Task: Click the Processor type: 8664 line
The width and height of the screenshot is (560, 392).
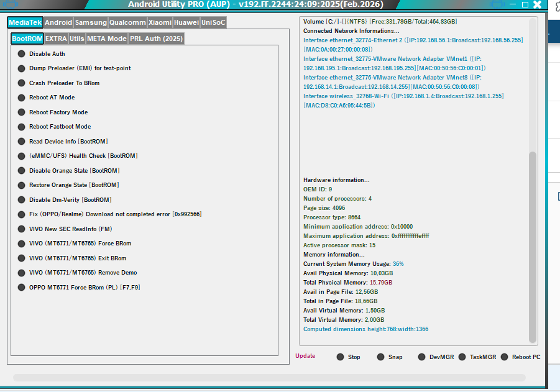Action: pos(332,217)
